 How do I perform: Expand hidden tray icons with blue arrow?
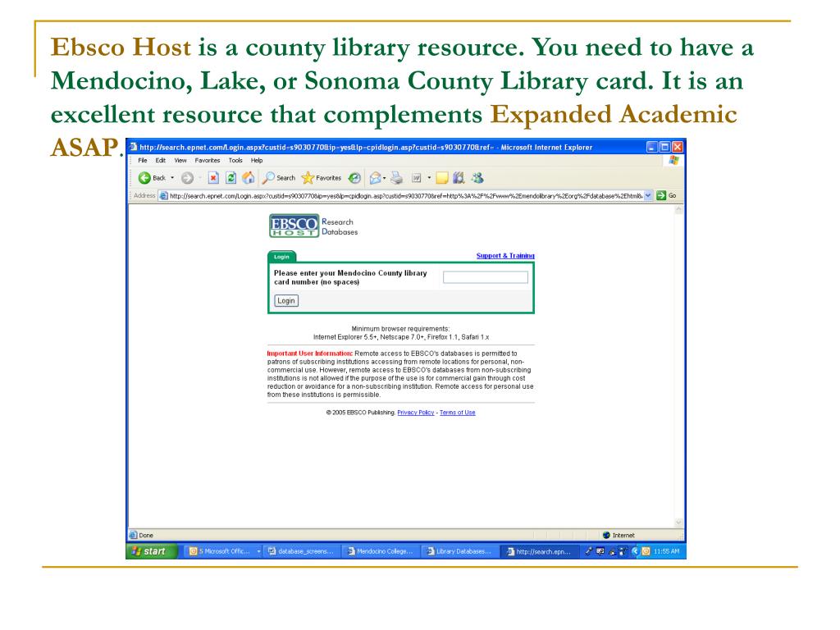point(636,551)
